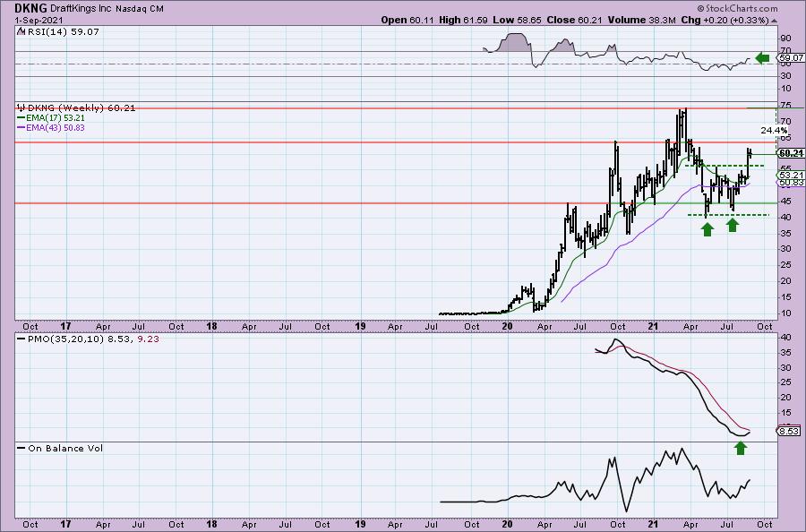This screenshot has height=532, width=806.
Task: Click the On Balance Vol panel label
Action: [x=65, y=448]
